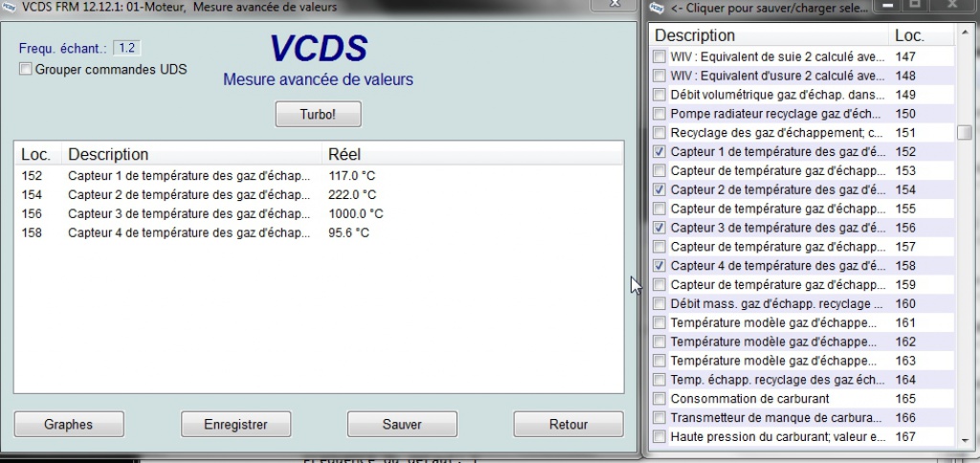Click the Enregistrer button
This screenshot has width=980, height=463.
click(x=235, y=425)
